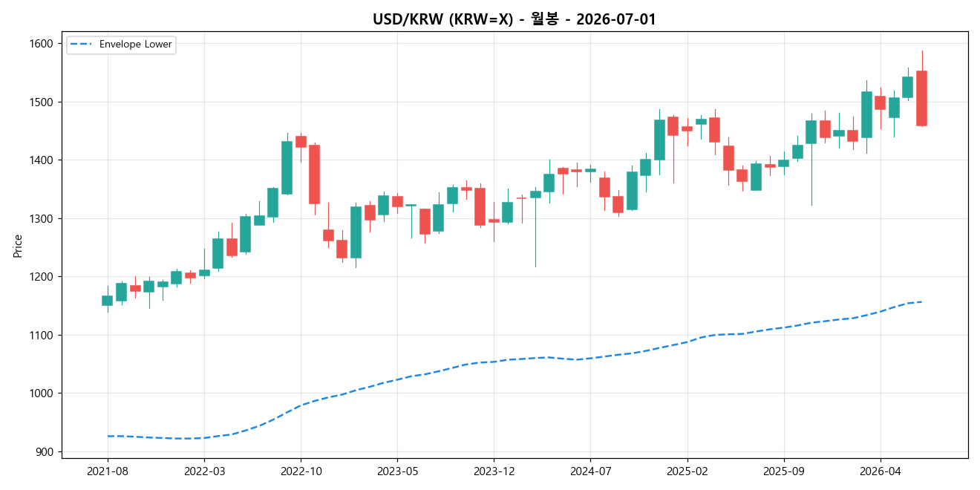Click the 1300 y-axis tick label
This screenshot has width=980, height=490.
pos(42,218)
